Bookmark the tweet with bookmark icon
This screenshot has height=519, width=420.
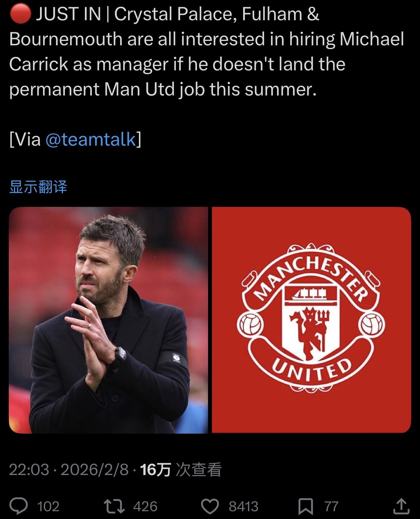pos(305,506)
